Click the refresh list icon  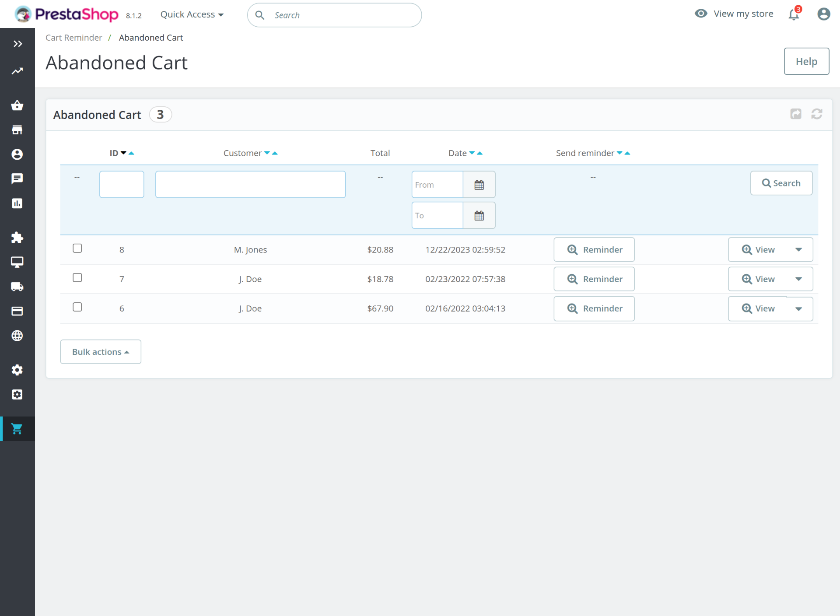[816, 114]
